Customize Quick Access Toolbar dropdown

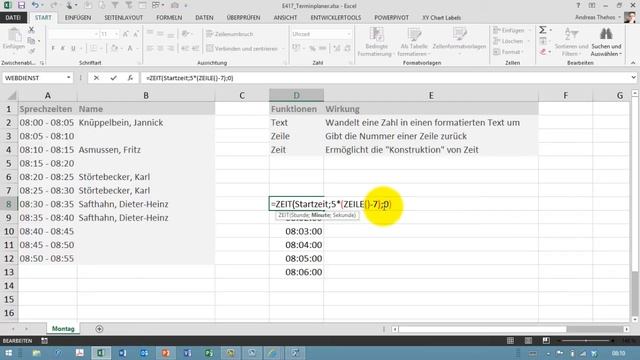click(x=186, y=5)
